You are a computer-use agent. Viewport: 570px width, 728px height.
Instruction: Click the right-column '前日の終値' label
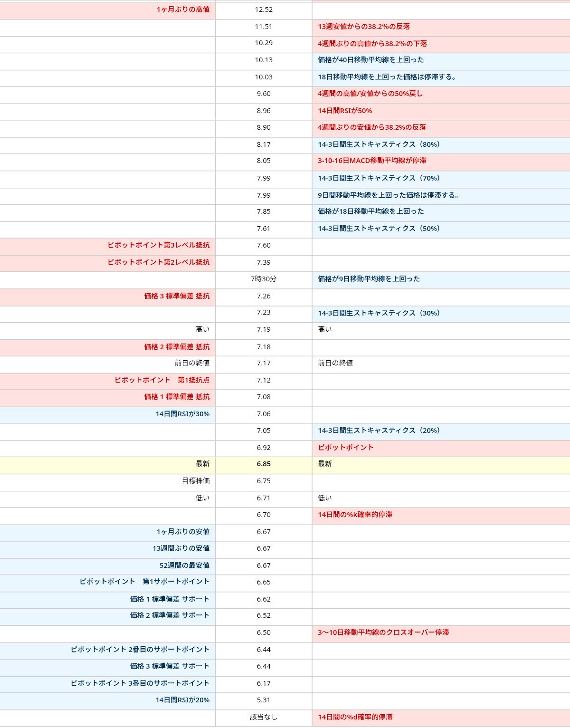pyautogui.click(x=335, y=363)
